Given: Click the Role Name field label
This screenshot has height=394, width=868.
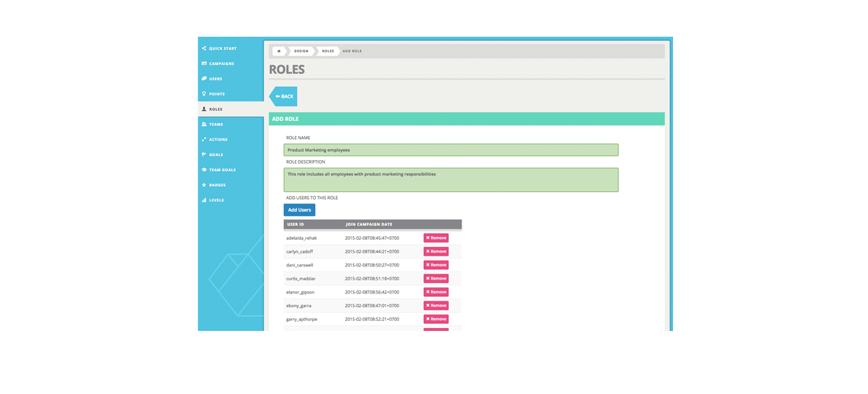Looking at the screenshot, I should click(x=298, y=138).
